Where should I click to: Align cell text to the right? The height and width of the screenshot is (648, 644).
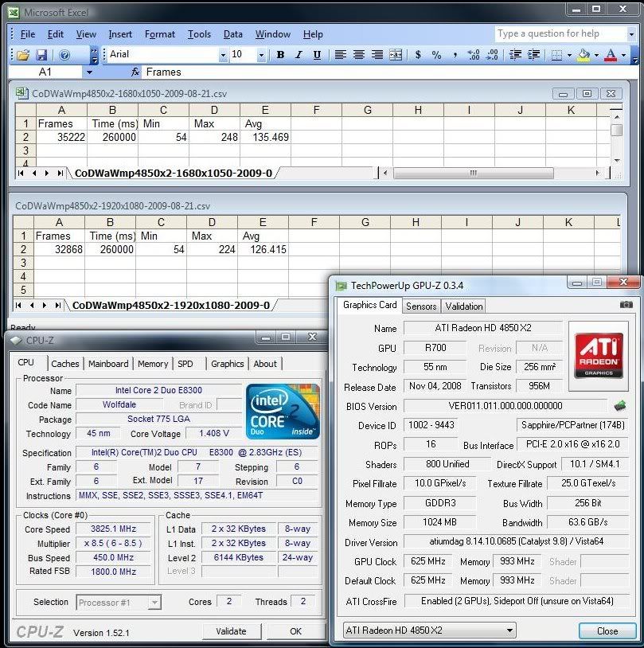(377, 55)
